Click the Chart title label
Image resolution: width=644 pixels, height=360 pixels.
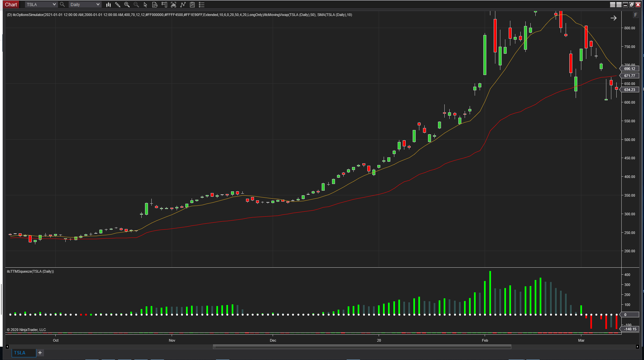pyautogui.click(x=11, y=5)
